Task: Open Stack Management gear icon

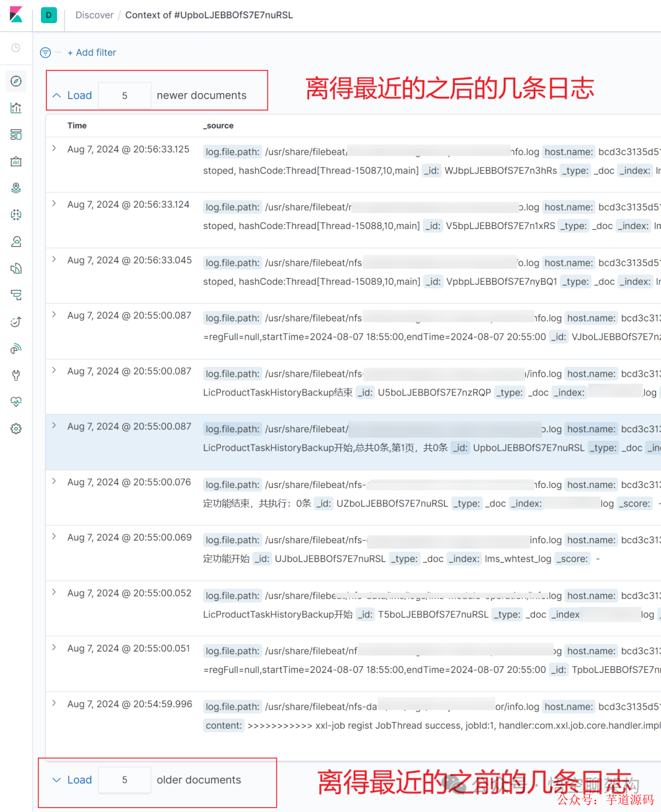Action: (x=16, y=429)
